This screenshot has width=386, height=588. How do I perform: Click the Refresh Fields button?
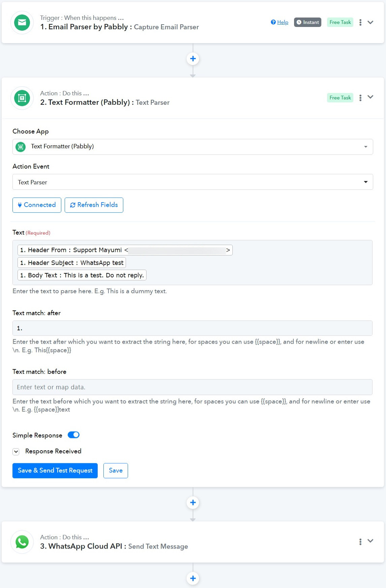[x=94, y=205]
